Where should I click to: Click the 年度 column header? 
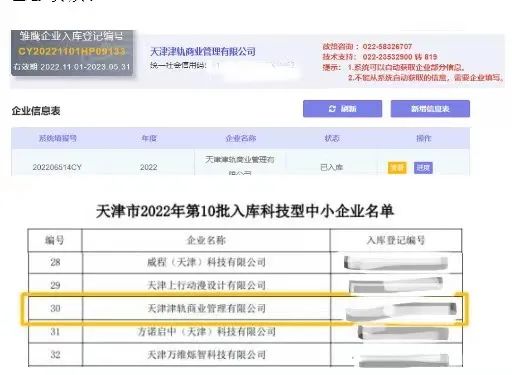click(149, 138)
